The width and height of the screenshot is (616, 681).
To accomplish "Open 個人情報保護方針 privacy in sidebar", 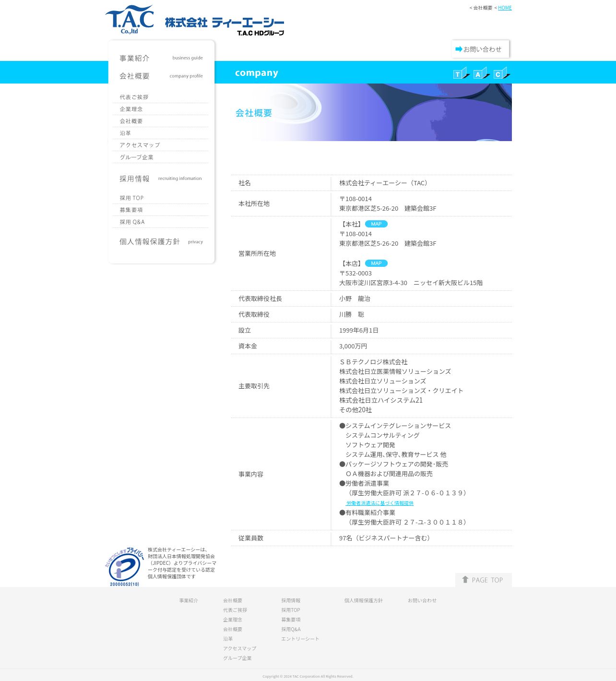I will click(x=161, y=241).
